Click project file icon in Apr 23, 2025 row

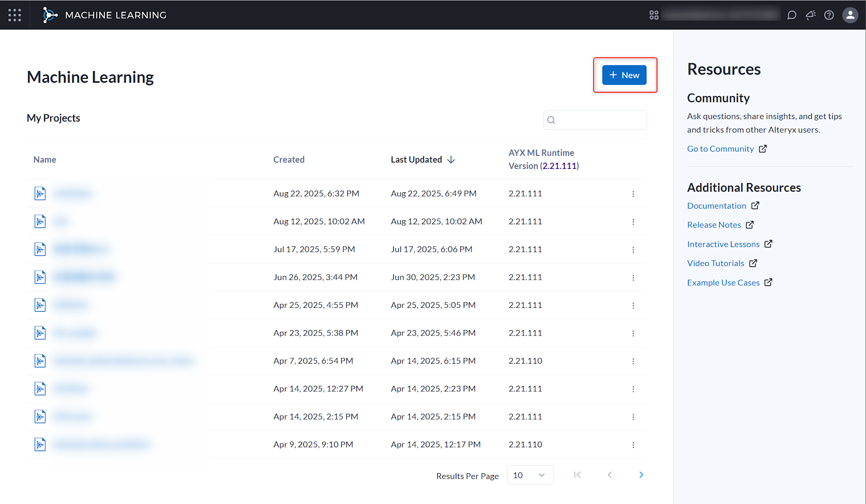coord(40,333)
